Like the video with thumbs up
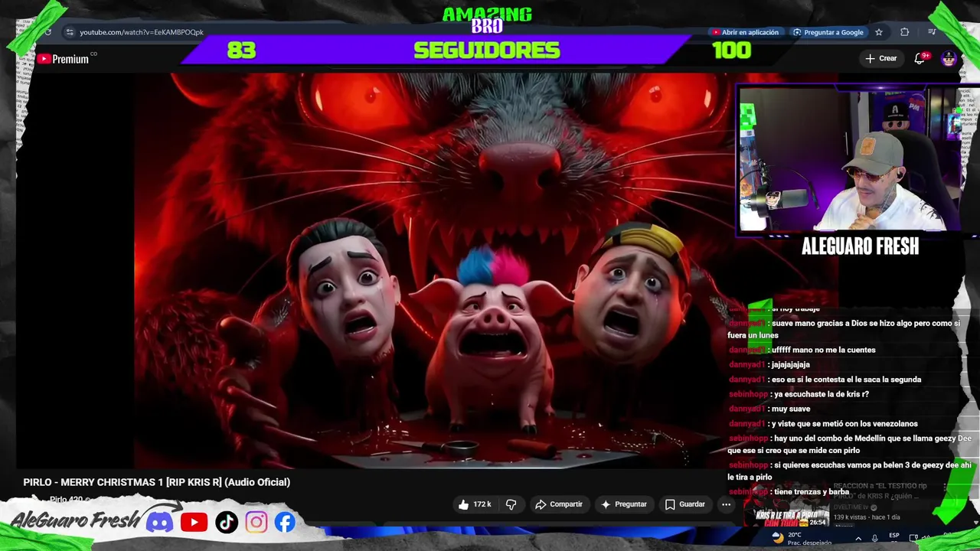Screen dimensions: 980x551 [x=475, y=504]
